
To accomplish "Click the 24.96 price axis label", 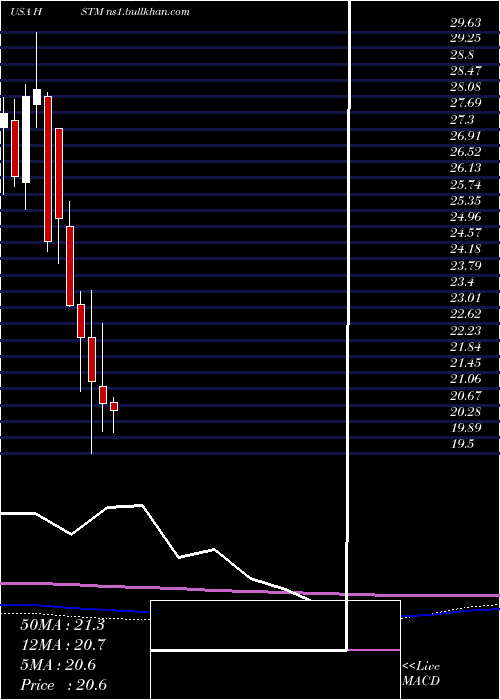I will pos(465,217).
